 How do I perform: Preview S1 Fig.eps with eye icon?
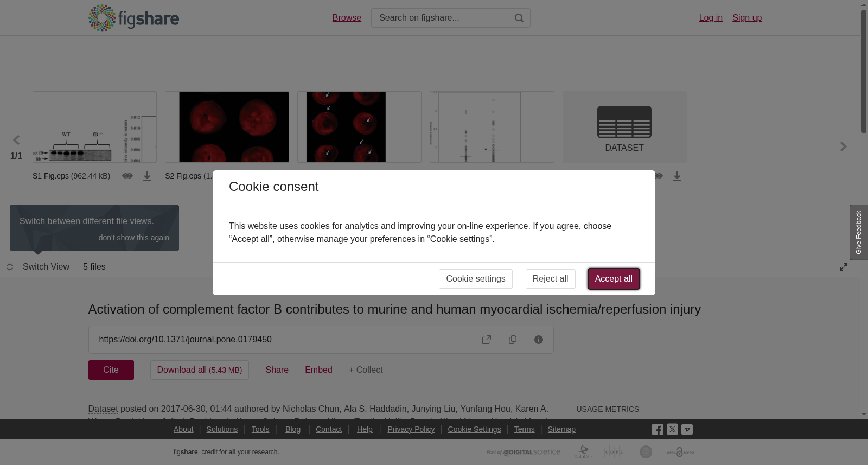point(127,176)
